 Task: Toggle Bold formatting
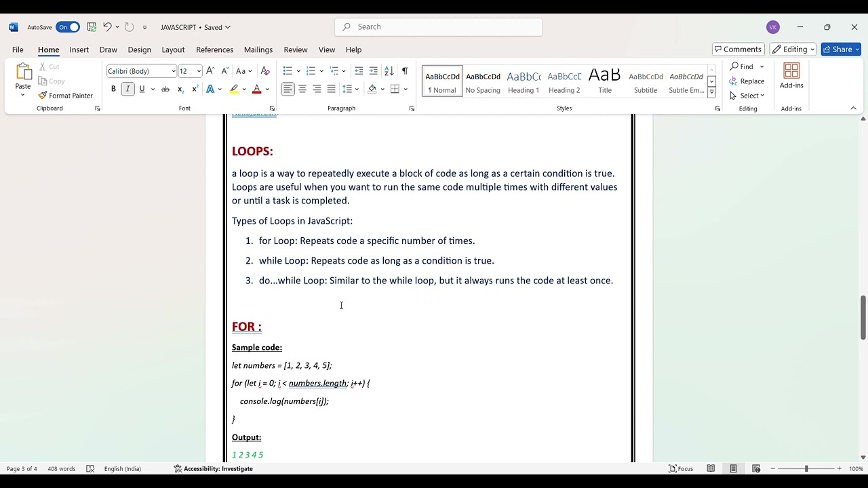pyautogui.click(x=113, y=89)
